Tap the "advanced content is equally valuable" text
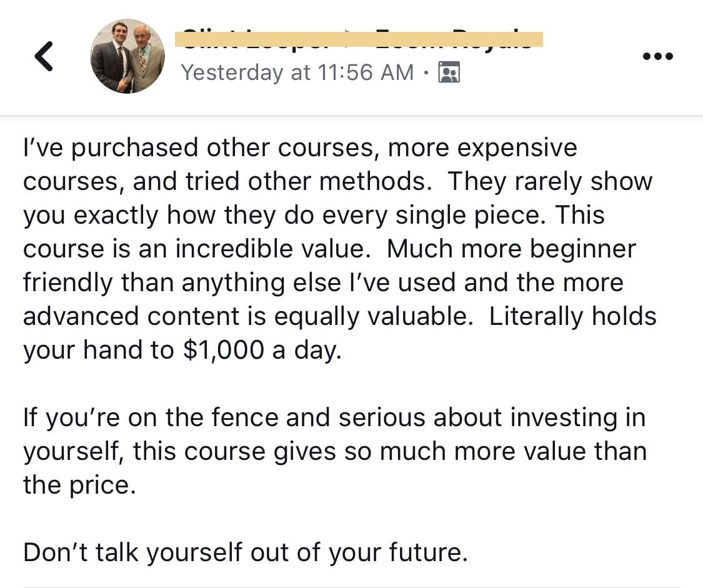This screenshot has width=703, height=588. [248, 316]
